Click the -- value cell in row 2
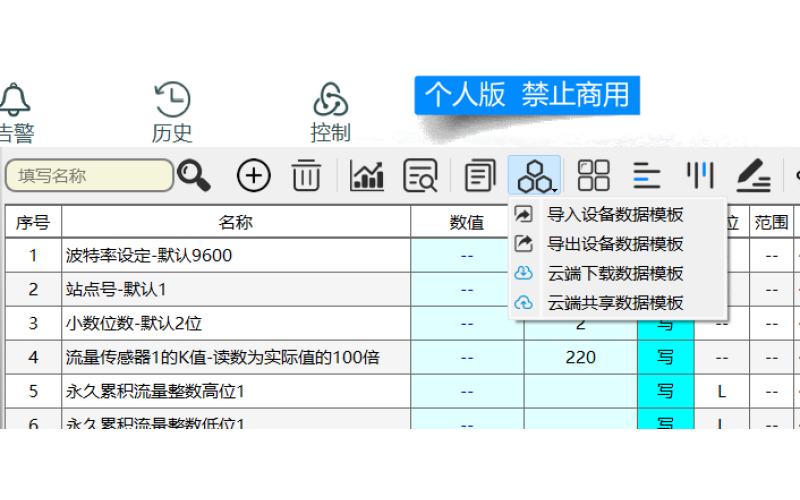 (x=467, y=289)
